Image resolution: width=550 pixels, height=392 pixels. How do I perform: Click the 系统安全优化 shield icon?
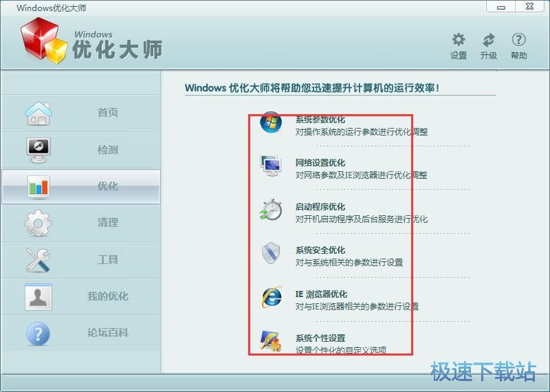pyautogui.click(x=271, y=253)
